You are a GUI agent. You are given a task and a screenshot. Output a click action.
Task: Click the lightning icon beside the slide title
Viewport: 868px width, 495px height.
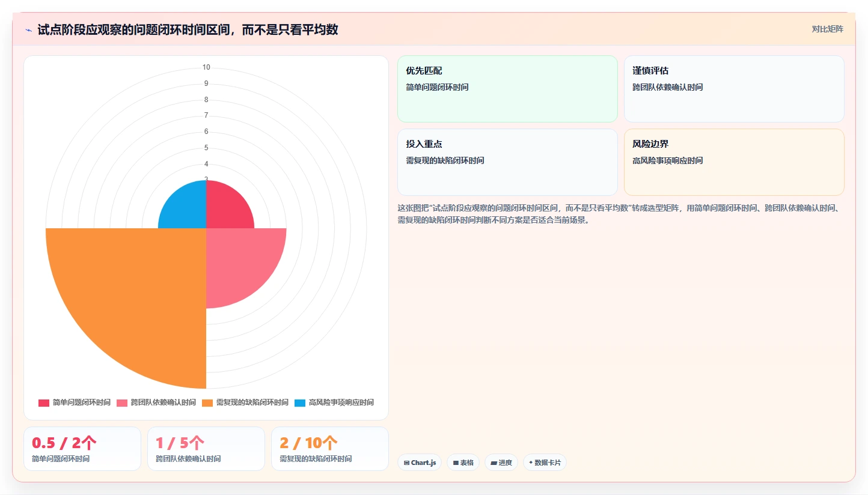coord(29,30)
